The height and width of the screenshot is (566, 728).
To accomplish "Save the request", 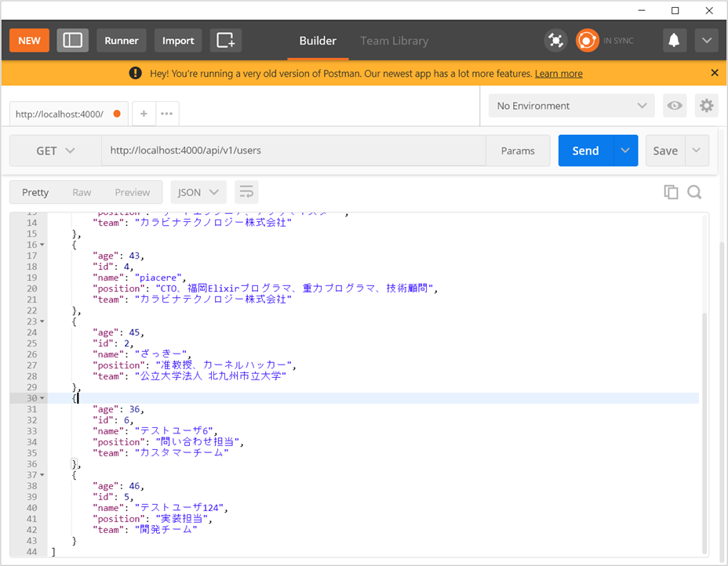I will click(x=665, y=151).
